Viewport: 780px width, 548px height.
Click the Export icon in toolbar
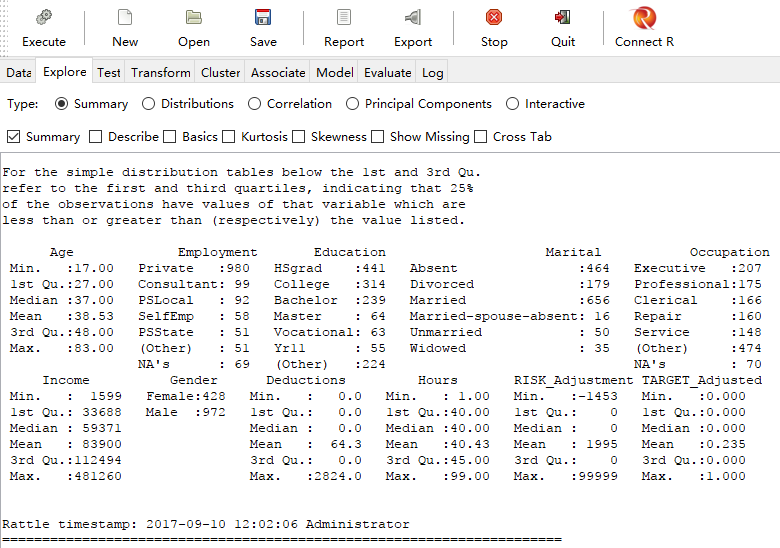tap(413, 17)
